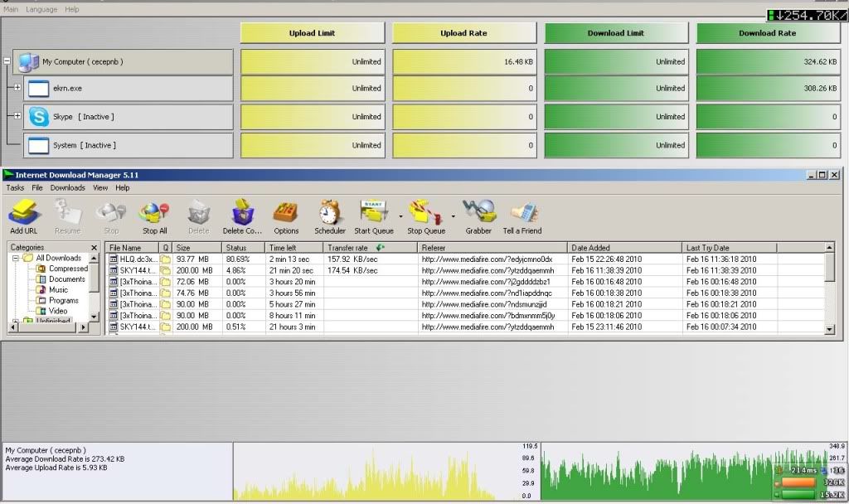Click the Compressed category folder icon
Screen dimensions: 849x504
coord(41,269)
